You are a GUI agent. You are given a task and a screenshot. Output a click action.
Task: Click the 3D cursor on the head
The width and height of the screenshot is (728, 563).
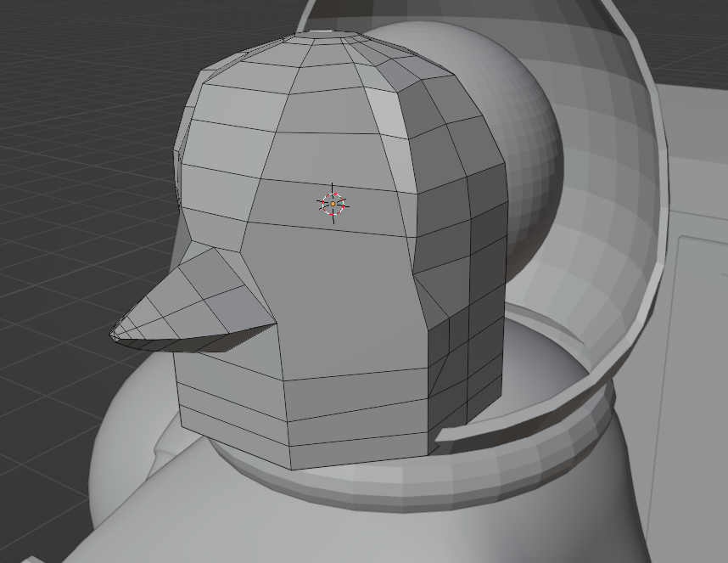[333, 204]
